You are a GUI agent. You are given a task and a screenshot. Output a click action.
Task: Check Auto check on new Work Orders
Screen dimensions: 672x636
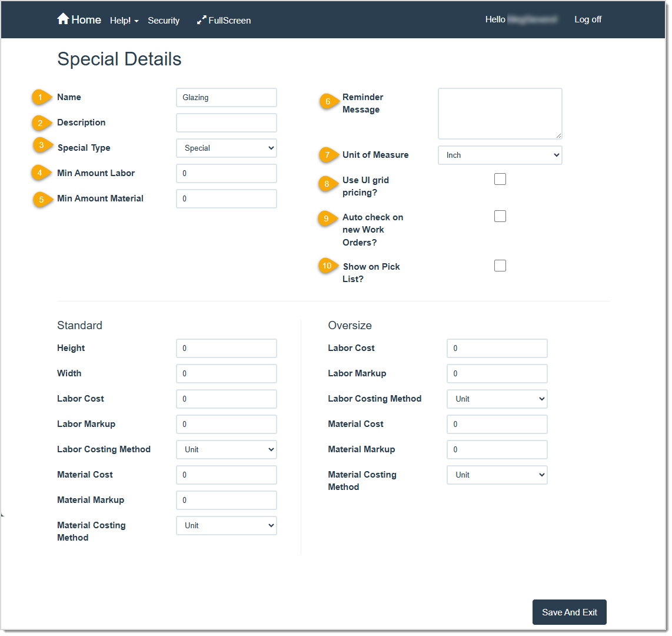pyautogui.click(x=500, y=216)
